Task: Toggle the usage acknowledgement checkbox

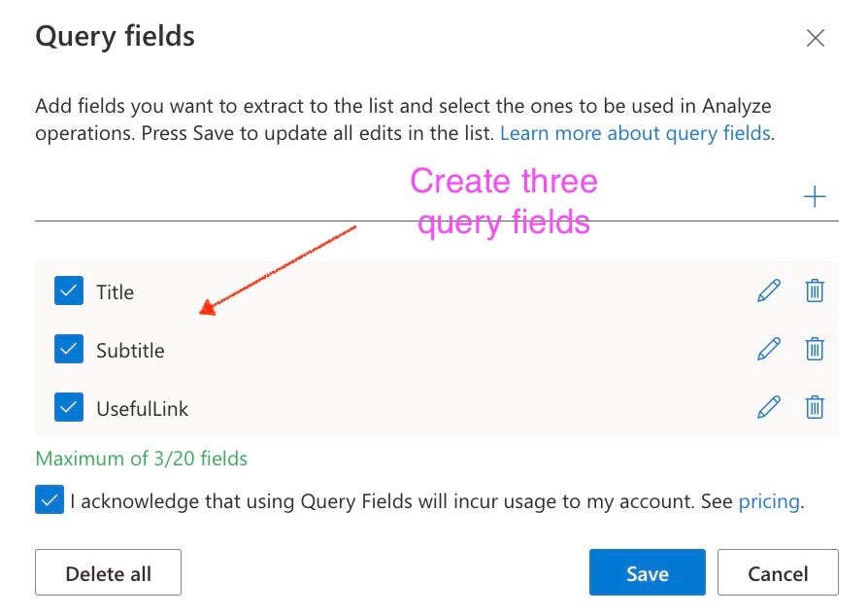Action: coord(50,499)
